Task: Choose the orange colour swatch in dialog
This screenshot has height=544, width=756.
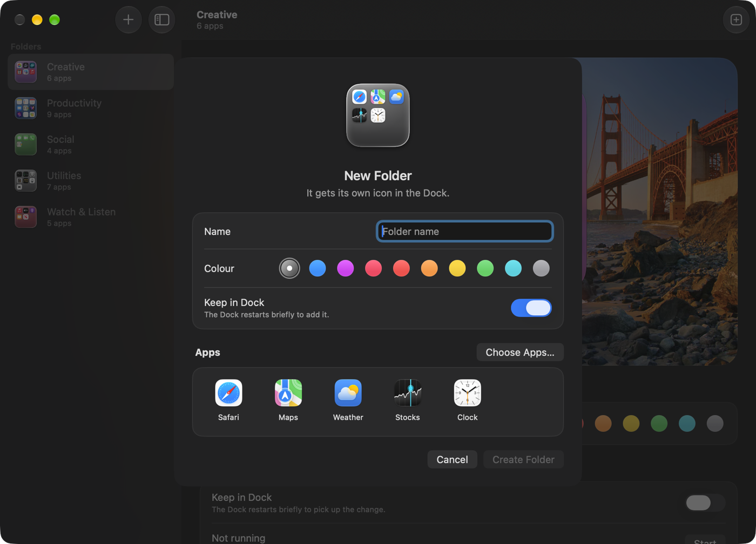Action: (429, 268)
